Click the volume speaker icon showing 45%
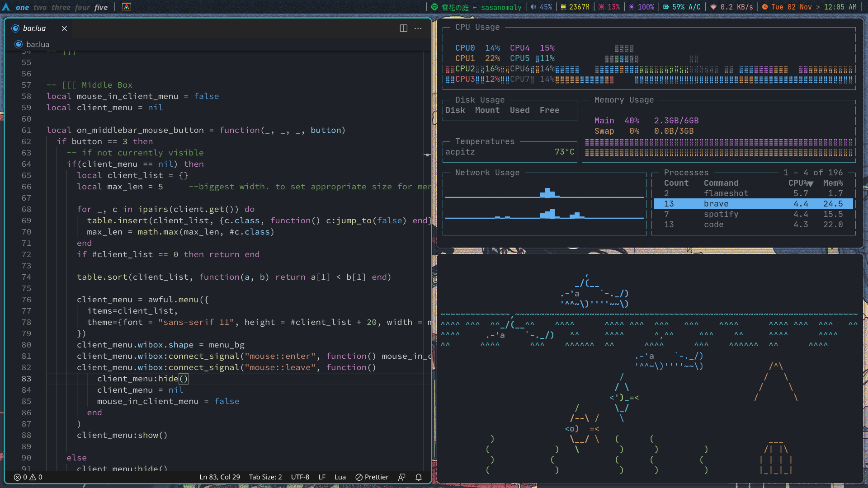Viewport: 868px width, 488px height. click(533, 7)
